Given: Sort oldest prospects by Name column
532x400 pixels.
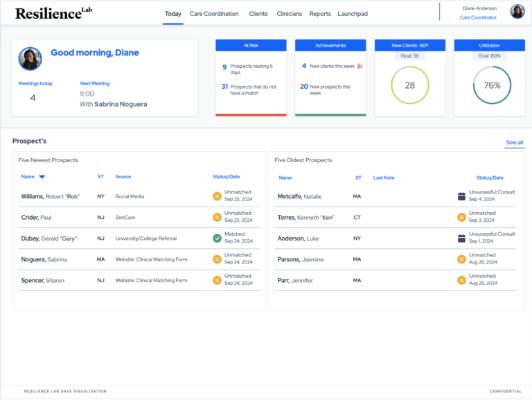Looking at the screenshot, I should pos(285,177).
